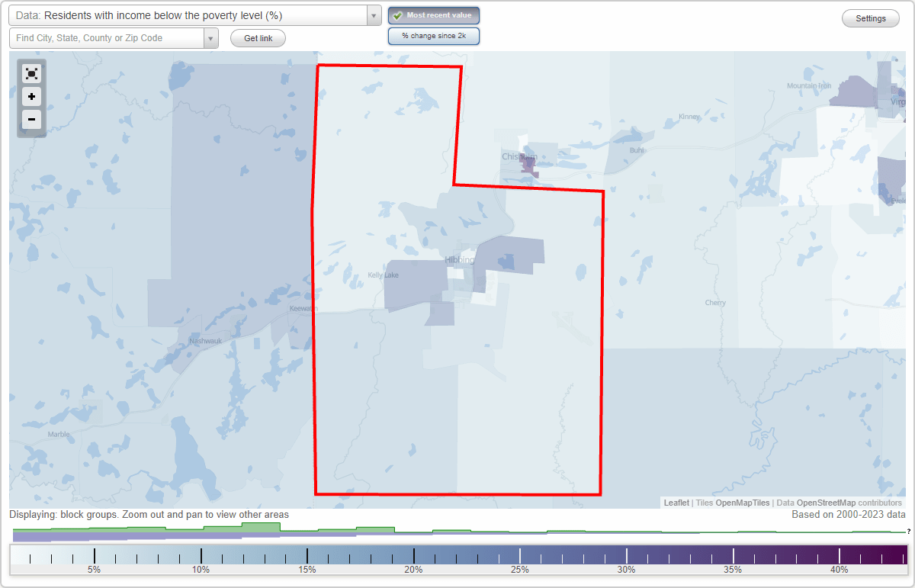Toggle the % change since 2k display mode
The width and height of the screenshot is (915, 588).
point(433,35)
